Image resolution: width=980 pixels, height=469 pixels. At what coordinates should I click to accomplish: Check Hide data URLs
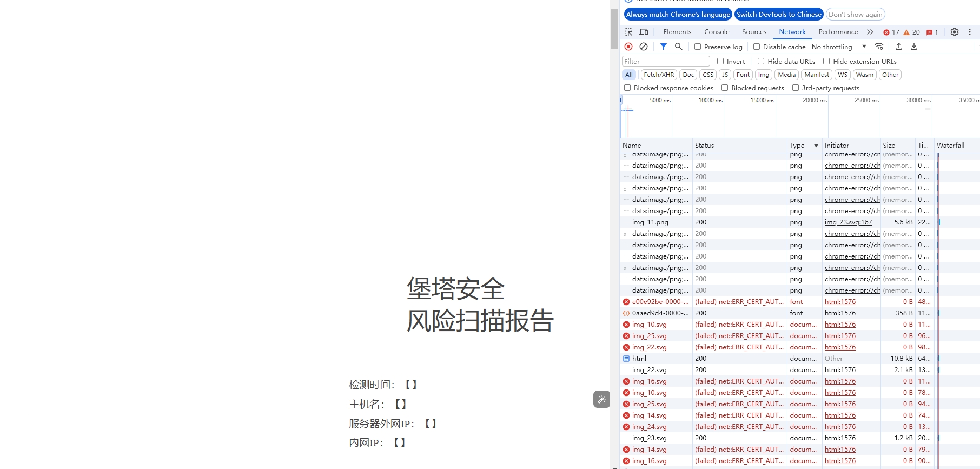pyautogui.click(x=761, y=61)
